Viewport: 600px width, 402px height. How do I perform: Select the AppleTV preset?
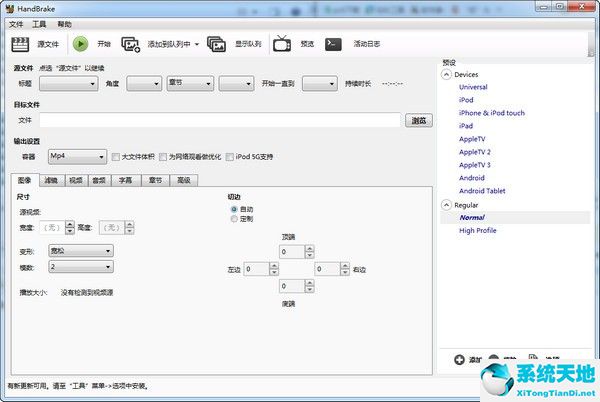click(472, 139)
